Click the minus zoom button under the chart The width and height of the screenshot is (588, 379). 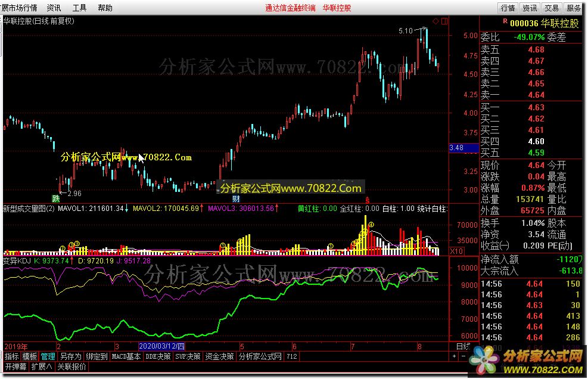[x=463, y=356]
